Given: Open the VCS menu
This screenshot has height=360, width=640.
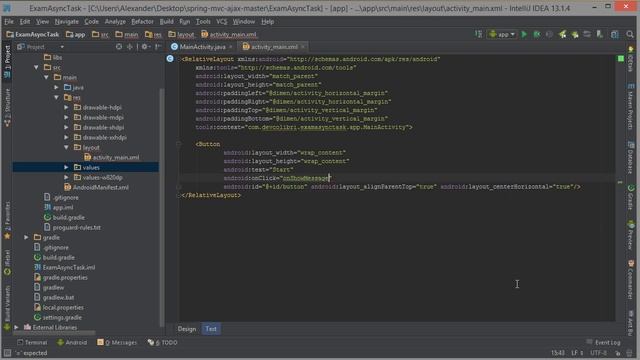Looking at the screenshot, I should point(222,22).
